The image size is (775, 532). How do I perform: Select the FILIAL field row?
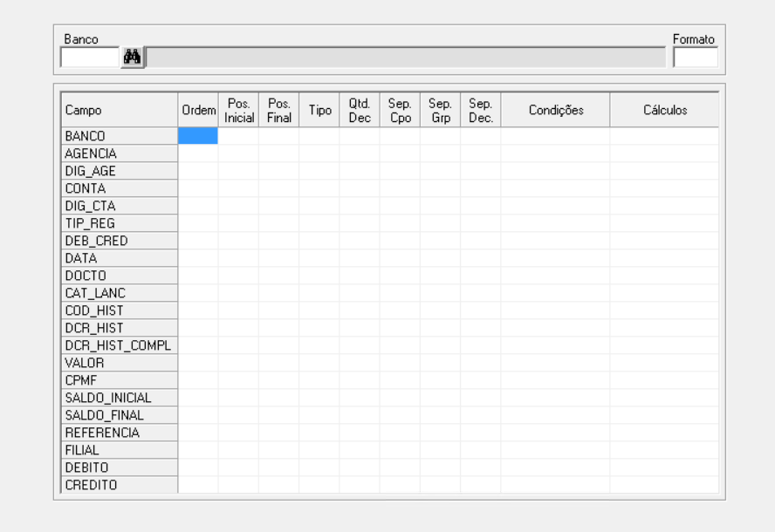pos(119,450)
